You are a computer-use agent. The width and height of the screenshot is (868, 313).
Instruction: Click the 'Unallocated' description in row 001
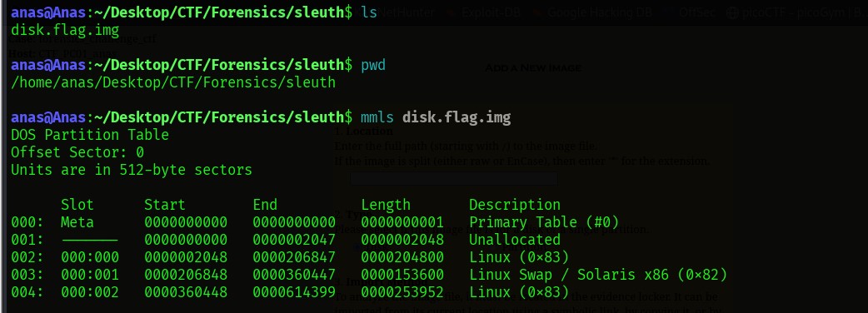[515, 240]
